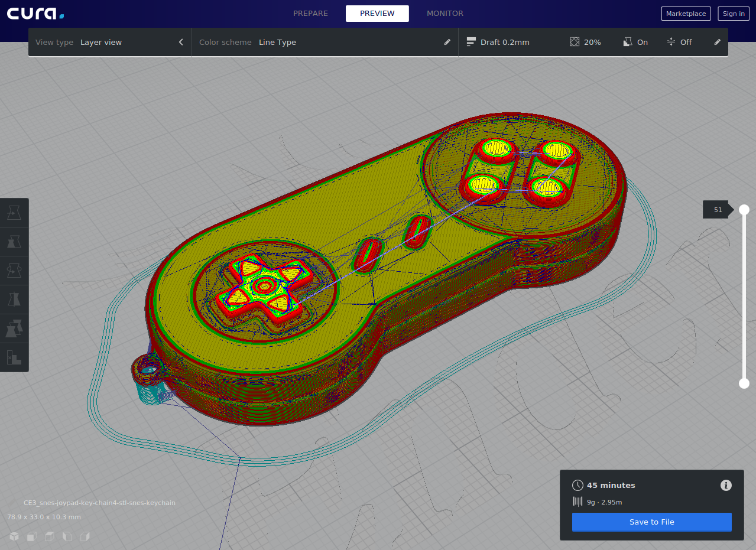The height and width of the screenshot is (550, 756).
Task: Click the Adhesion Off setting indicator
Action: (x=679, y=43)
